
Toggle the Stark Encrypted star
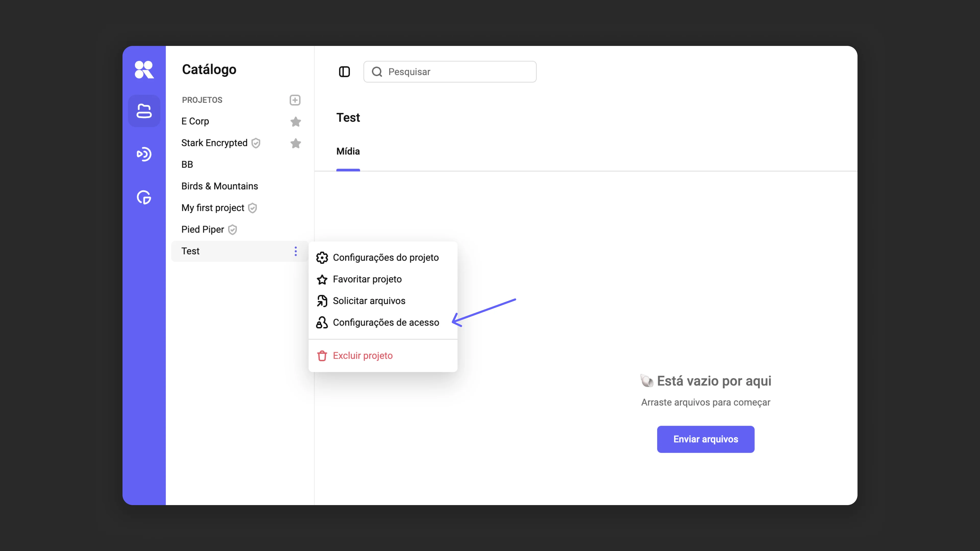[x=296, y=143]
